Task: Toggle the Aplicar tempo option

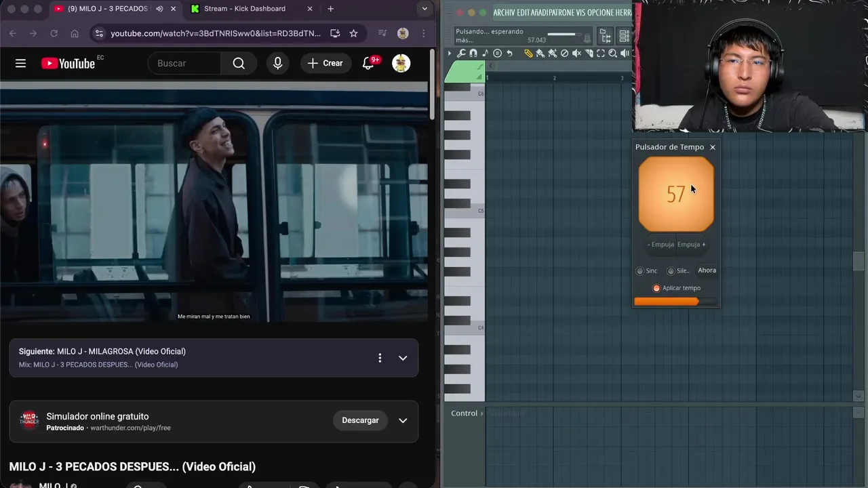Action: click(x=676, y=288)
